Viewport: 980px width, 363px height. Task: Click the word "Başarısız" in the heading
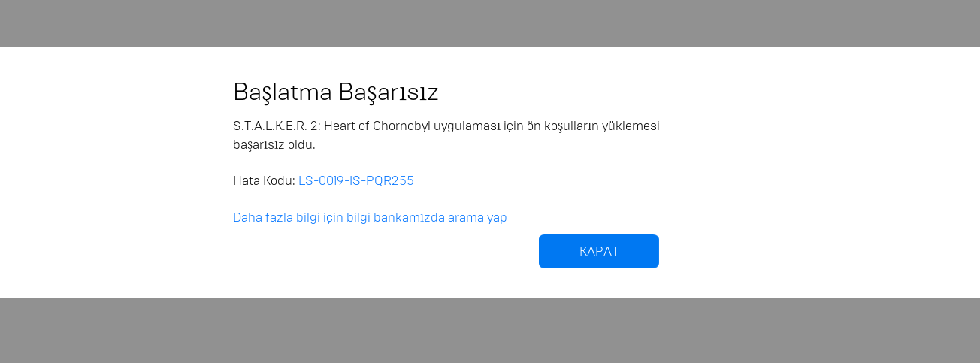pyautogui.click(x=389, y=93)
